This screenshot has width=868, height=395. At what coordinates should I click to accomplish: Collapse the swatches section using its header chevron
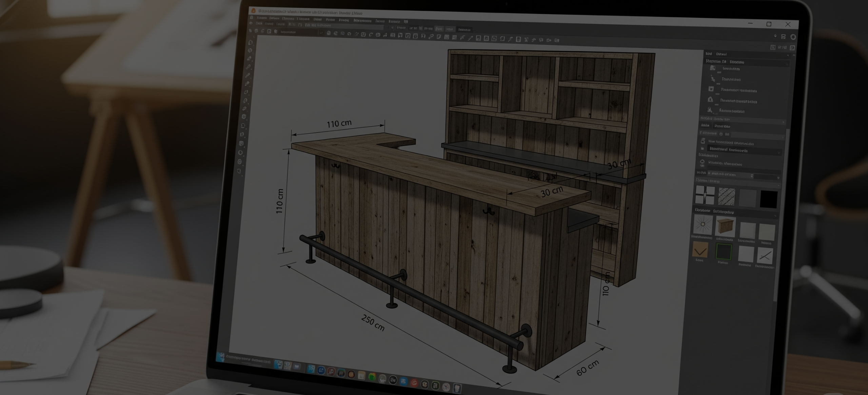[778, 185]
